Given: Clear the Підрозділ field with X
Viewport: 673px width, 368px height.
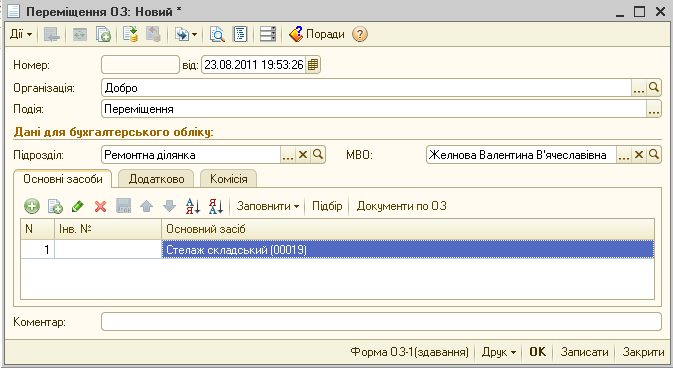Looking at the screenshot, I should tap(303, 155).
